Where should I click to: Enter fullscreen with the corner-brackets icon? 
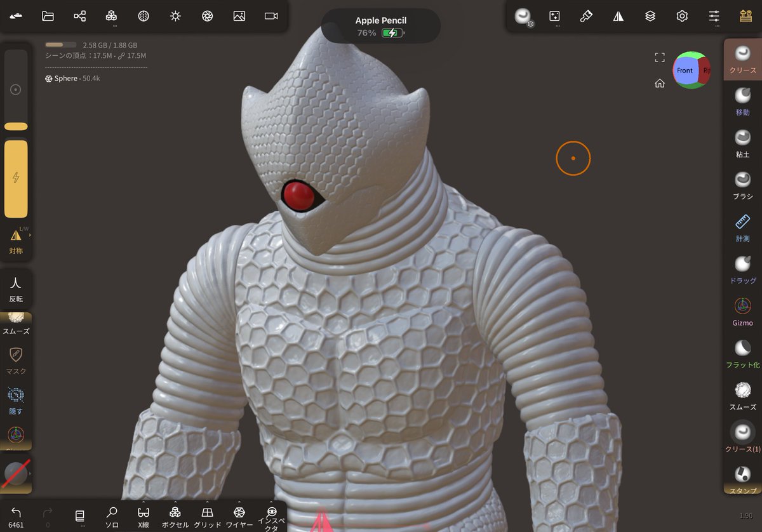(x=660, y=58)
